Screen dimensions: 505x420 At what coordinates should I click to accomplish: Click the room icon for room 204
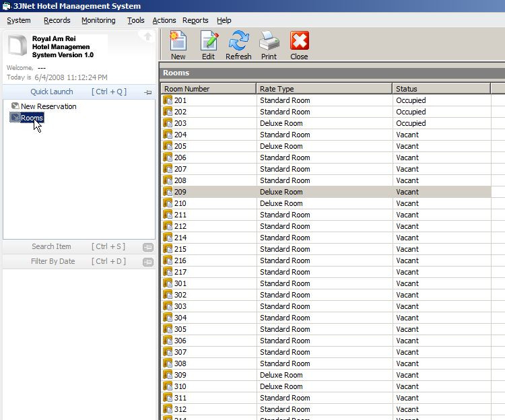coord(168,135)
